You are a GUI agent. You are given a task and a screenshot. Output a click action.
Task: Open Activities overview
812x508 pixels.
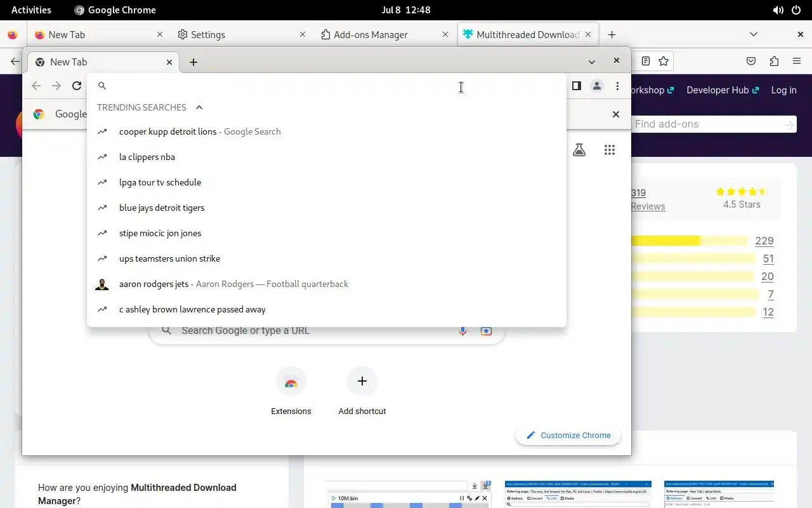[31, 10]
